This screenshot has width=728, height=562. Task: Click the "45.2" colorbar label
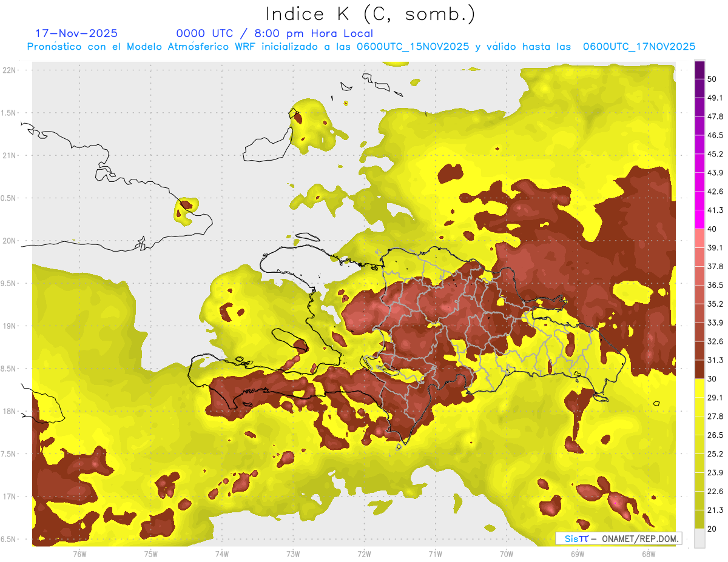pyautogui.click(x=715, y=154)
